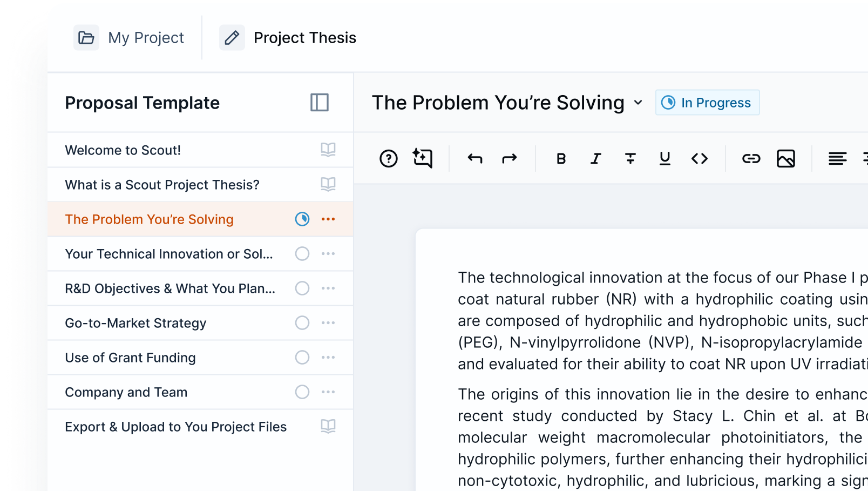Open the options menu for R&D Objectives section

[x=329, y=288]
